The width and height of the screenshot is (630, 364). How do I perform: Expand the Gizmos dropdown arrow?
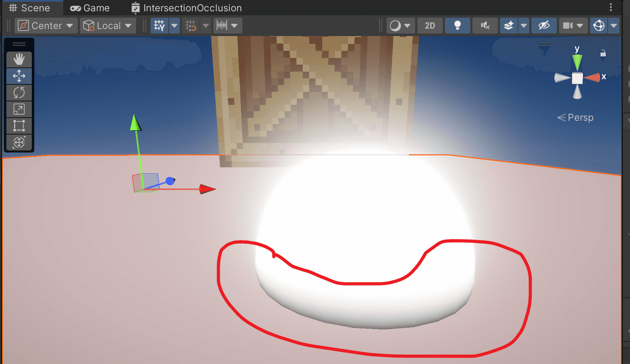[x=614, y=26]
